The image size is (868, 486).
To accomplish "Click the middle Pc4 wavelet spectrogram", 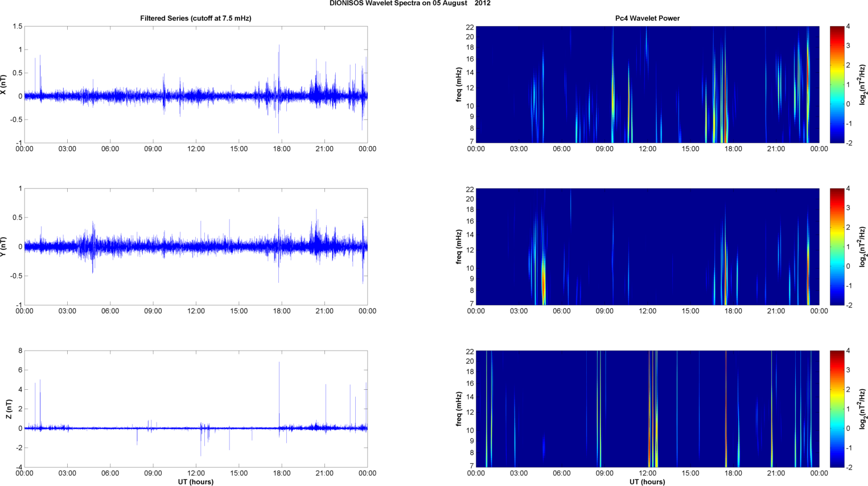I will (x=647, y=246).
